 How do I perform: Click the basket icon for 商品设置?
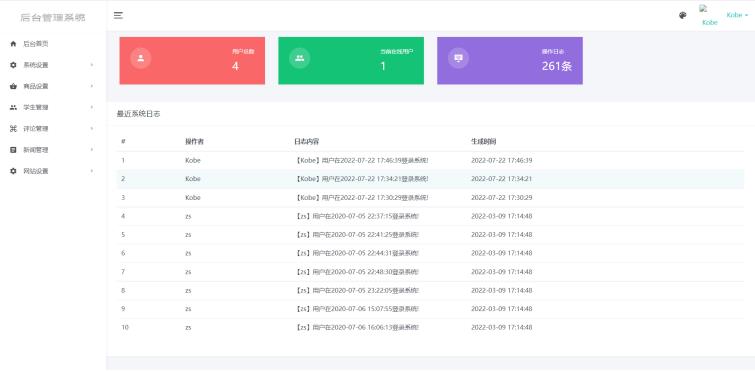pyautogui.click(x=13, y=86)
